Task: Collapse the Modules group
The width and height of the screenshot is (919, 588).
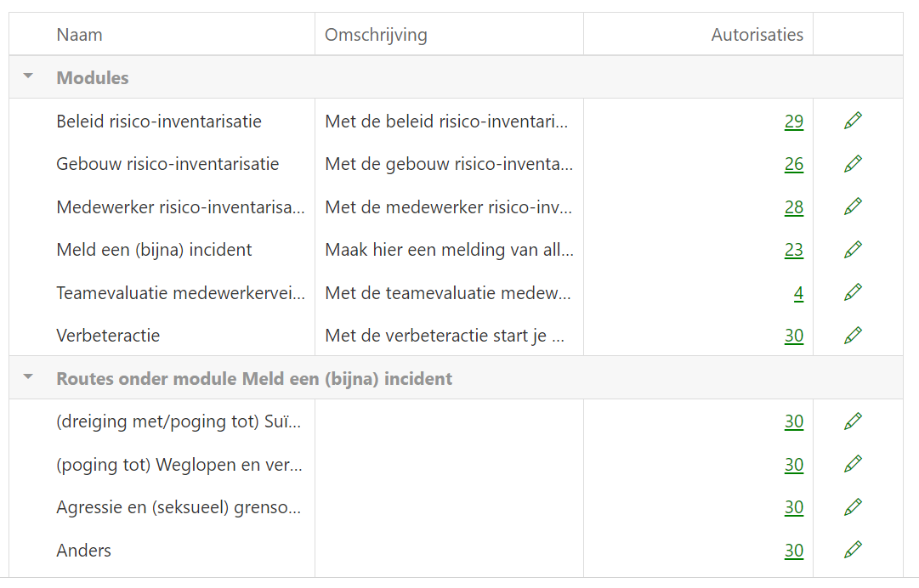Action: point(28,76)
